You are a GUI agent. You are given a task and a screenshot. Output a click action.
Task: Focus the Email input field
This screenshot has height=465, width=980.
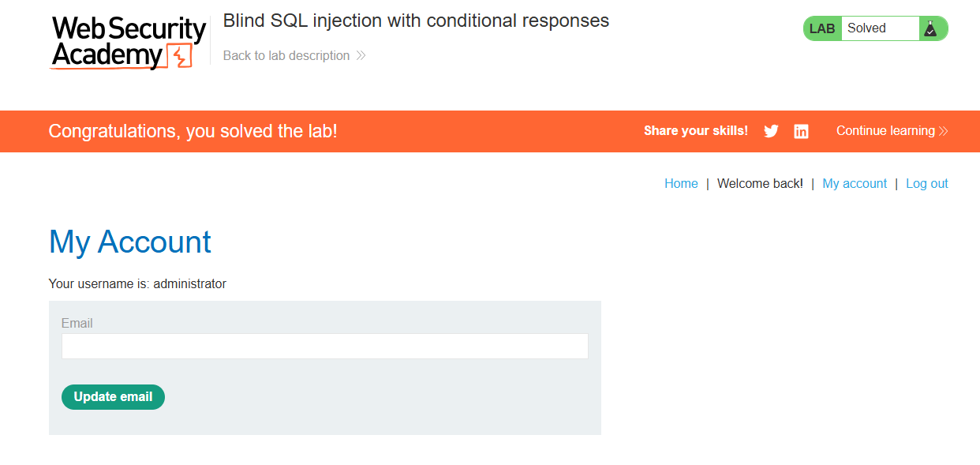(x=325, y=347)
